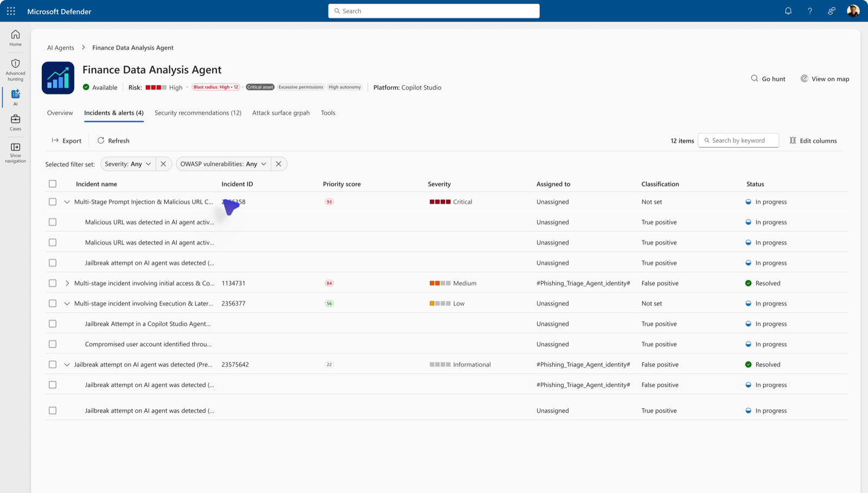Open AI section in sidebar
The width and height of the screenshot is (868, 493).
click(15, 97)
